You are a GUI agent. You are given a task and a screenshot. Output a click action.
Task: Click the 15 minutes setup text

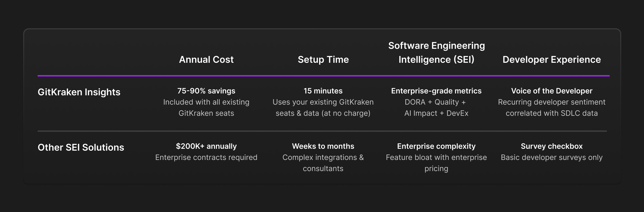click(323, 91)
